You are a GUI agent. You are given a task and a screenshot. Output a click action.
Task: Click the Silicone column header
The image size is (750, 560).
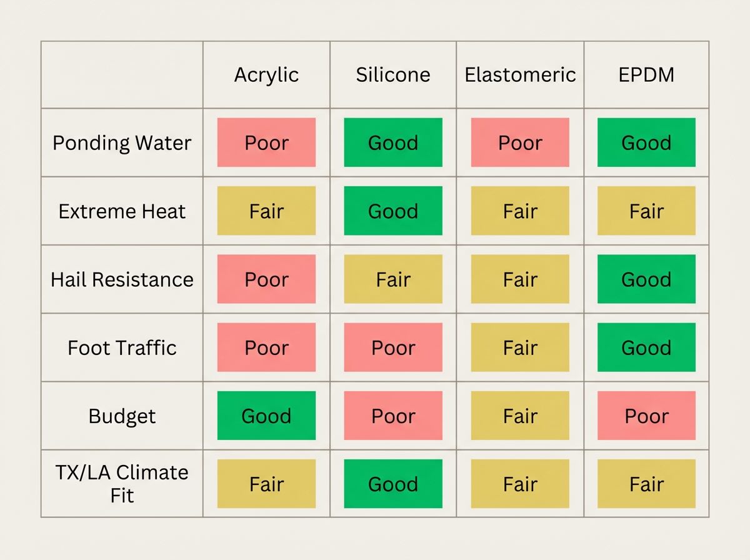coord(393,75)
